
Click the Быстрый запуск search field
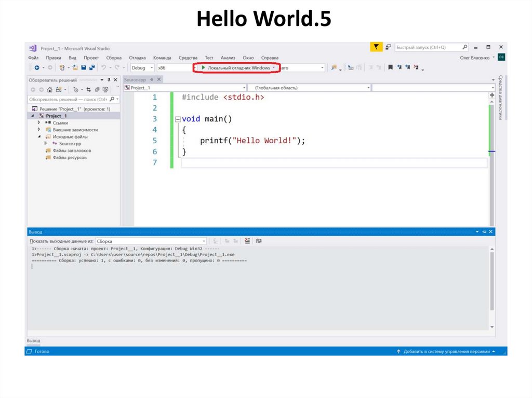pyautogui.click(x=427, y=47)
